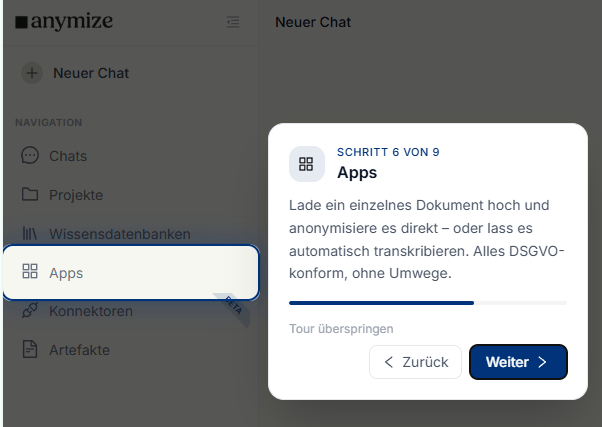The width and height of the screenshot is (602, 427).
Task: Click the Konnektoren plug icon
Action: point(30,310)
